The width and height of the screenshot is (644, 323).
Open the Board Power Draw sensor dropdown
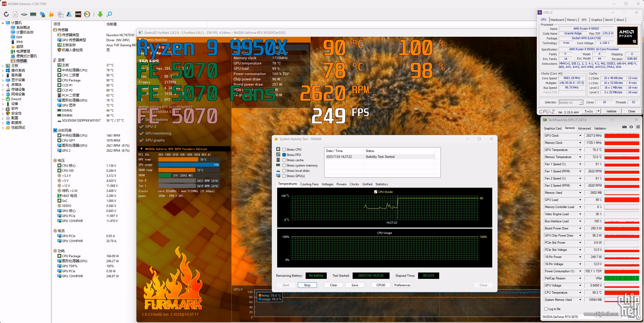(x=580, y=228)
